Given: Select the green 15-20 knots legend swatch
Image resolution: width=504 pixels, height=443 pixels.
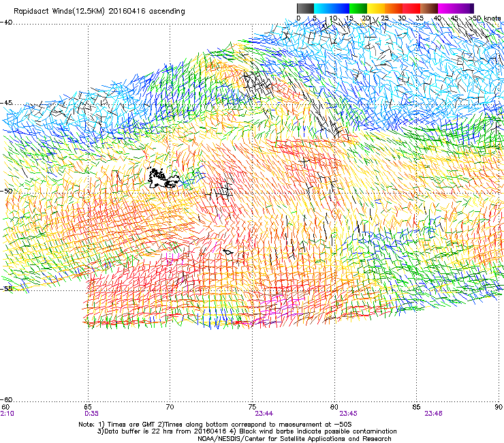Looking at the screenshot, I should coord(358,8).
